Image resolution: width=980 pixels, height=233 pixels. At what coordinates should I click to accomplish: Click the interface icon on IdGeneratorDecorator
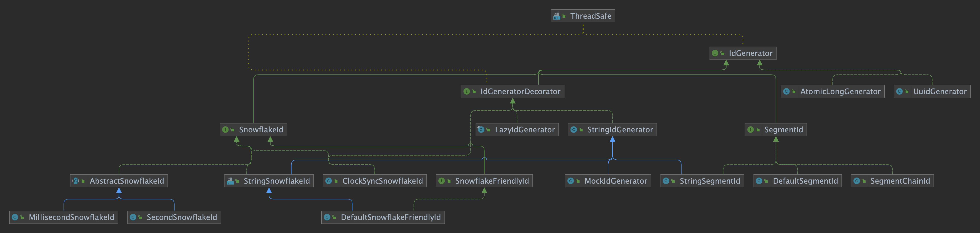click(x=467, y=92)
